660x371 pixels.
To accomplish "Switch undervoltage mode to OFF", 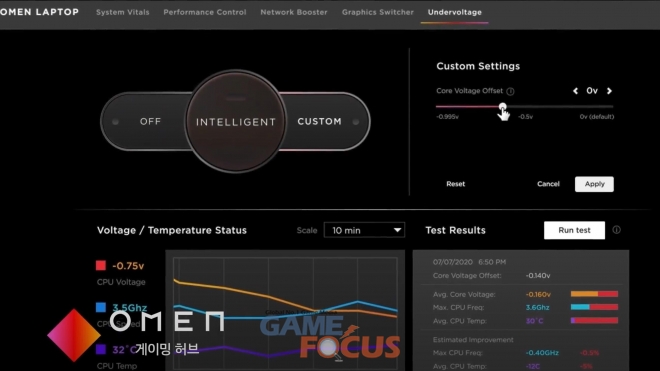I will tap(150, 121).
